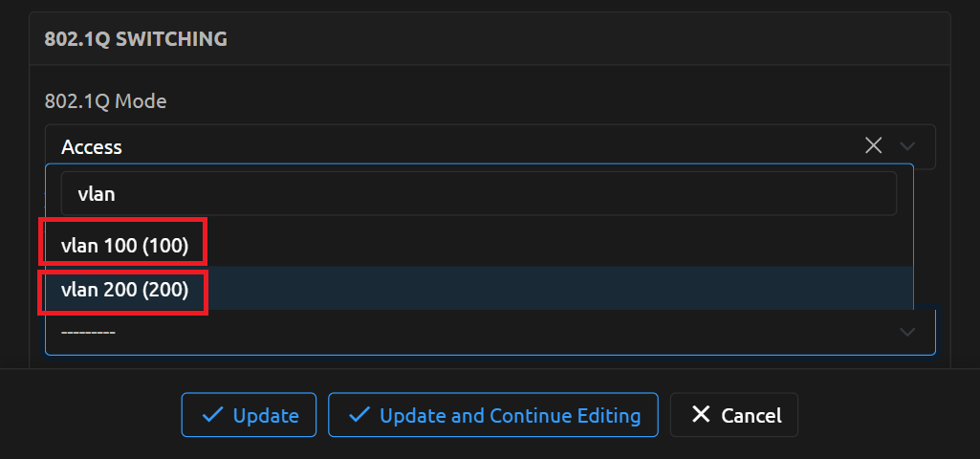The height and width of the screenshot is (459, 980).
Task: Pick the vlan 200 (200) option
Action: (124, 289)
